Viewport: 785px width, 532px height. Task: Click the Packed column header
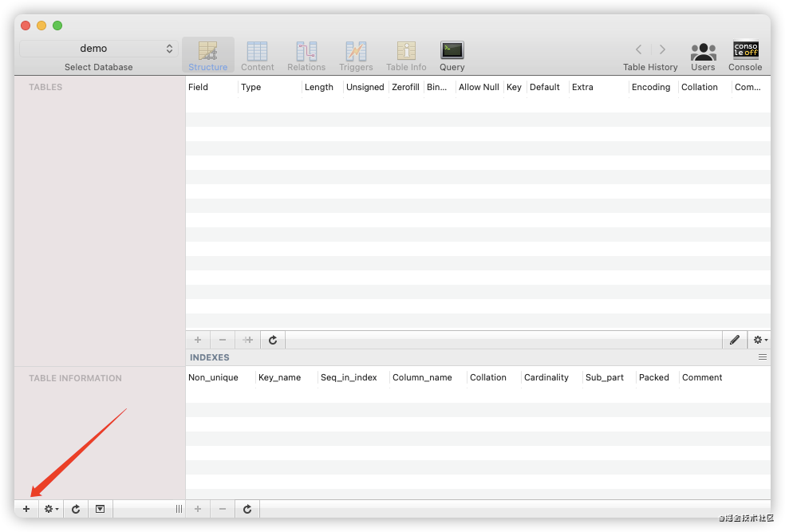(658, 377)
